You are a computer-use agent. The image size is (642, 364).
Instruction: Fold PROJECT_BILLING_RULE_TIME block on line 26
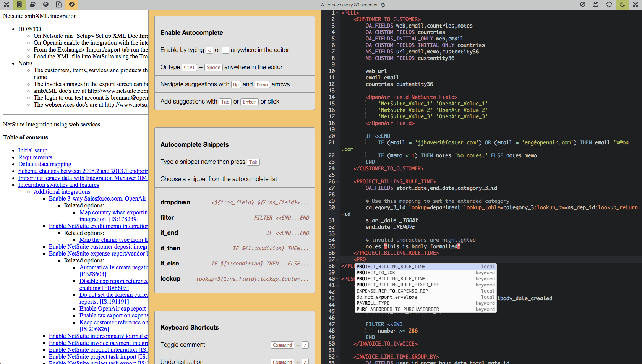click(337, 182)
